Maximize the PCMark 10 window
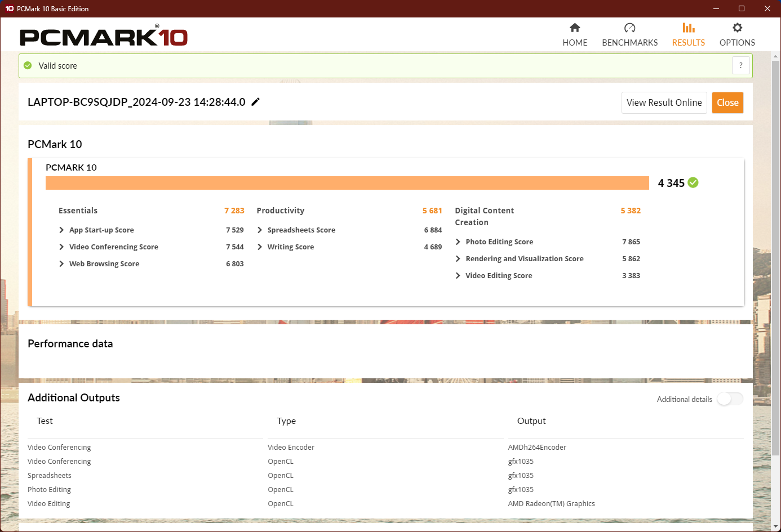Screen dimensions: 781x532 742,8
